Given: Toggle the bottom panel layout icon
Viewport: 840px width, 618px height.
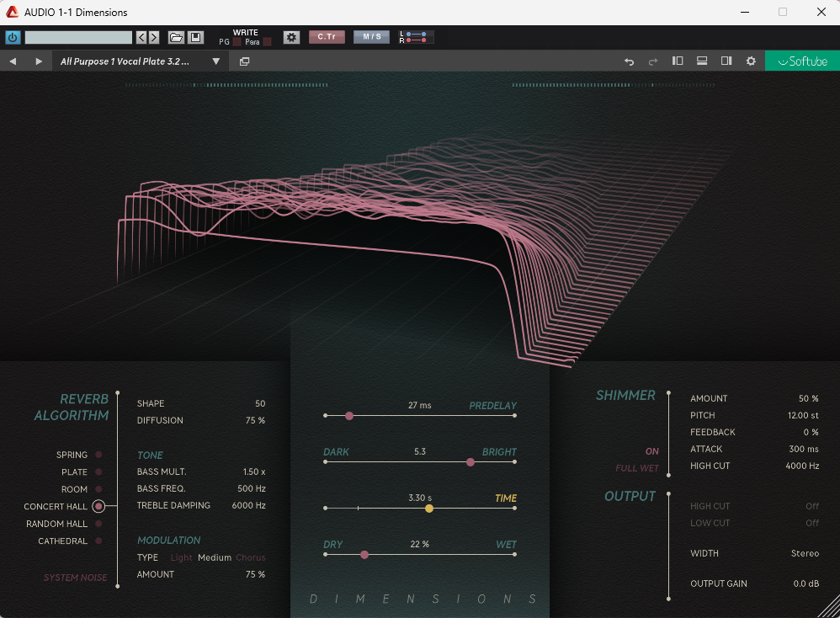Looking at the screenshot, I should tap(702, 61).
